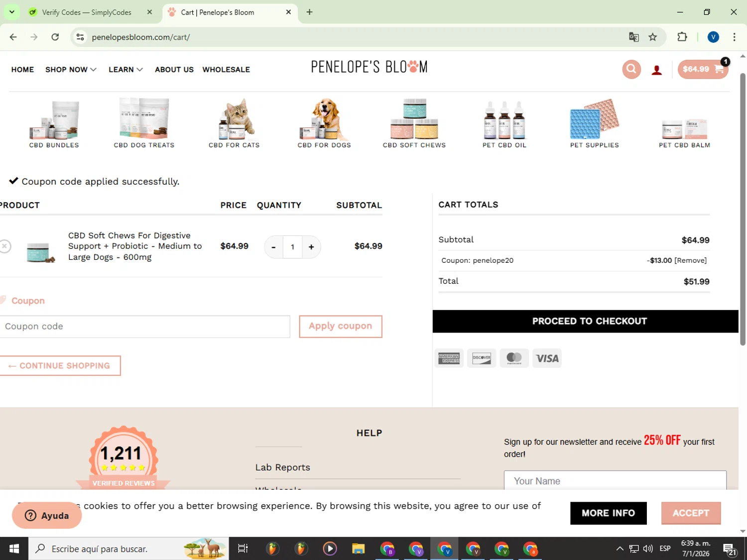Open the Pet Supplies category

pos(595,123)
